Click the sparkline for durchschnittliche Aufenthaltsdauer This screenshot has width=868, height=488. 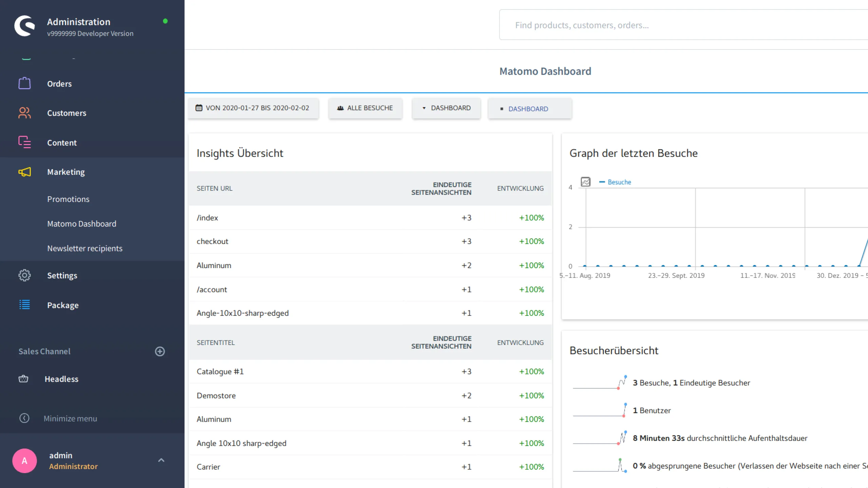(600, 438)
